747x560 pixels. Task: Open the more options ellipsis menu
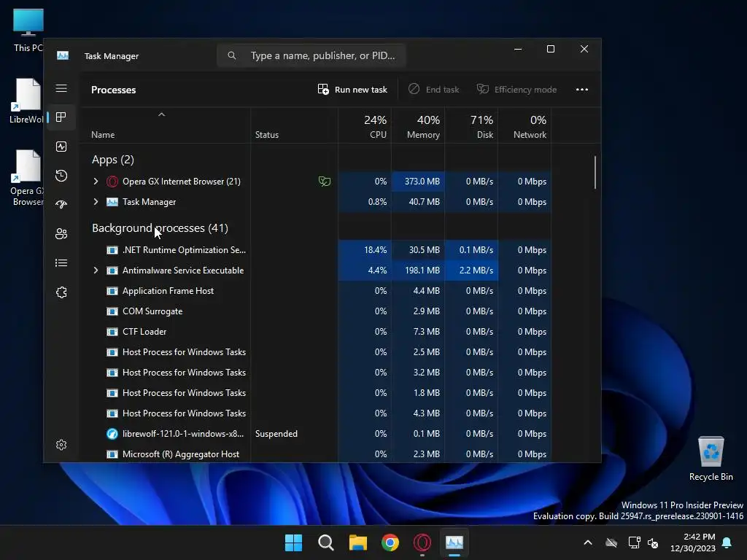click(581, 90)
